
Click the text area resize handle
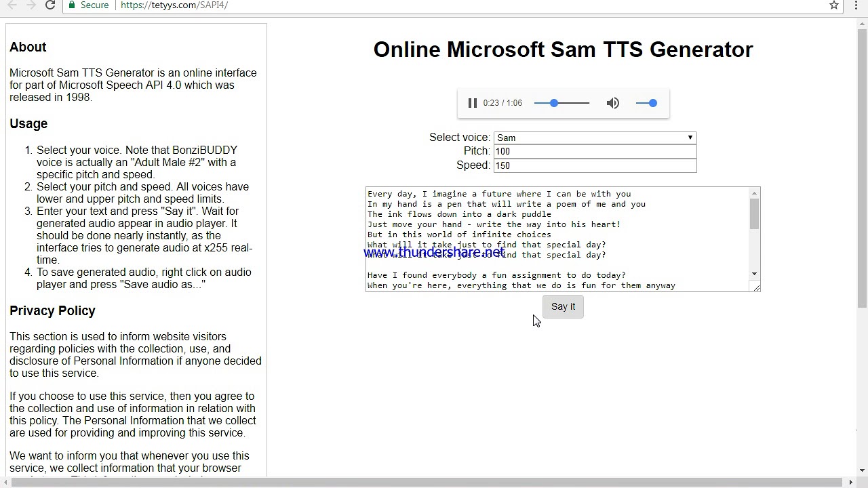(756, 287)
